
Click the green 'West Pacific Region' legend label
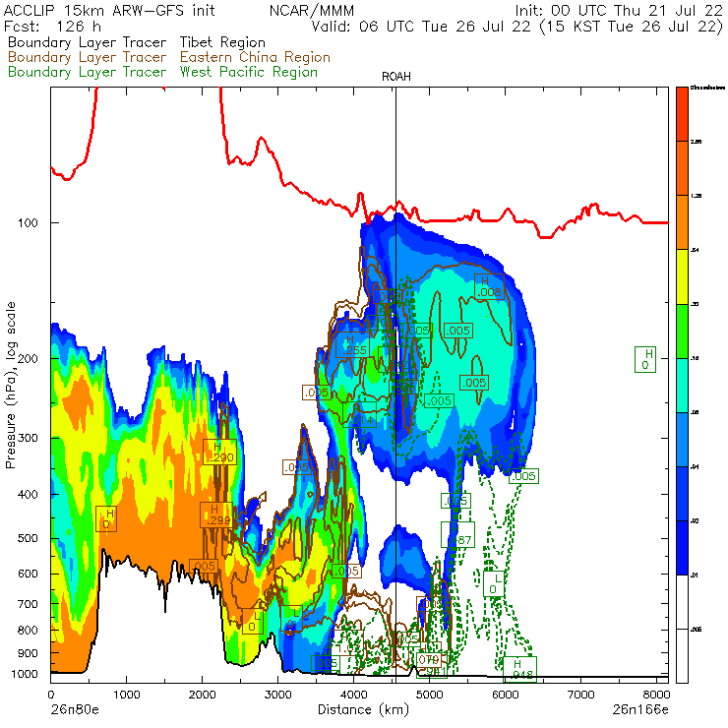pos(249,72)
